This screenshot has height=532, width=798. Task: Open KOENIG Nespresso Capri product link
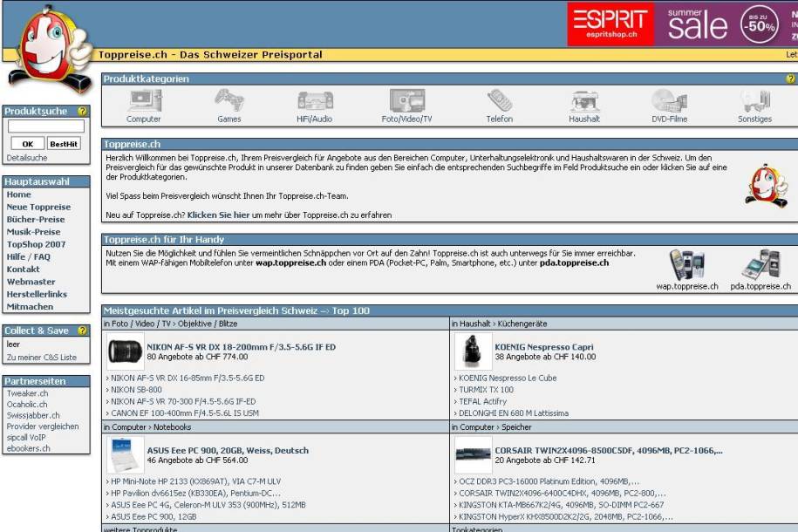544,347
